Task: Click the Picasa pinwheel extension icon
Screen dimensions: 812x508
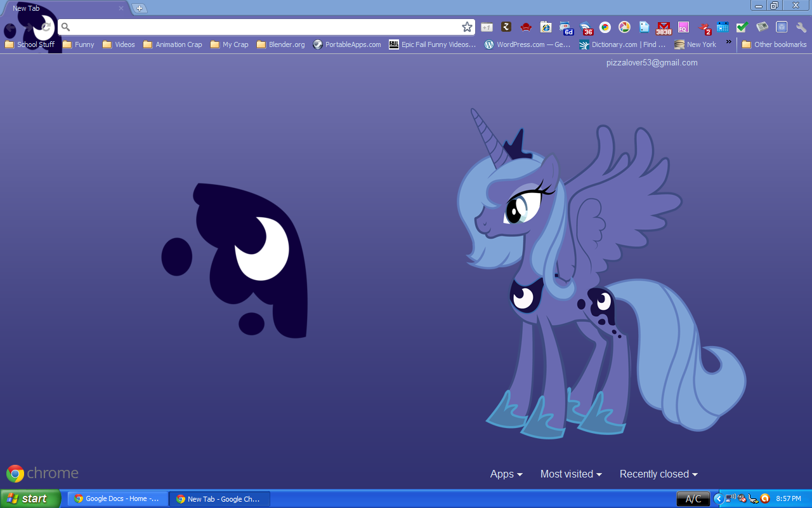Action: pos(625,27)
